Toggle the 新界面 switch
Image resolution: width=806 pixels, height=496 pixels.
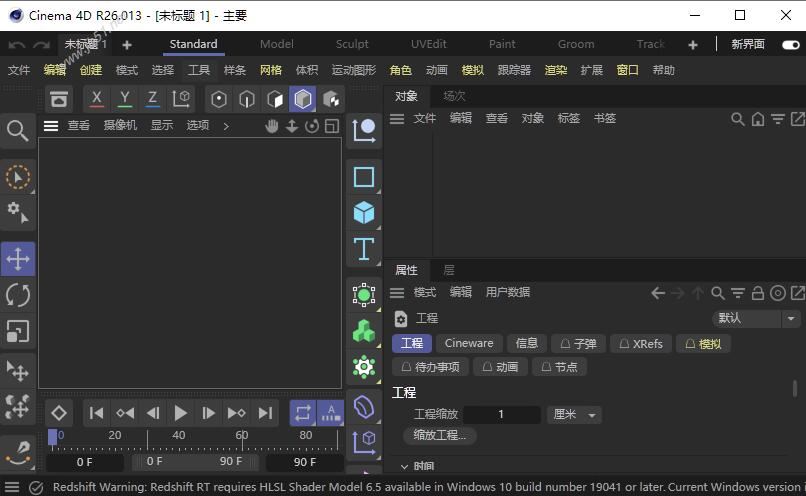click(x=791, y=44)
